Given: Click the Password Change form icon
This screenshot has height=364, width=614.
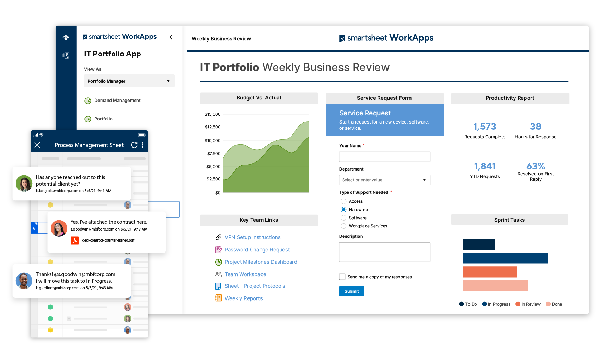Looking at the screenshot, I should click(x=218, y=250).
